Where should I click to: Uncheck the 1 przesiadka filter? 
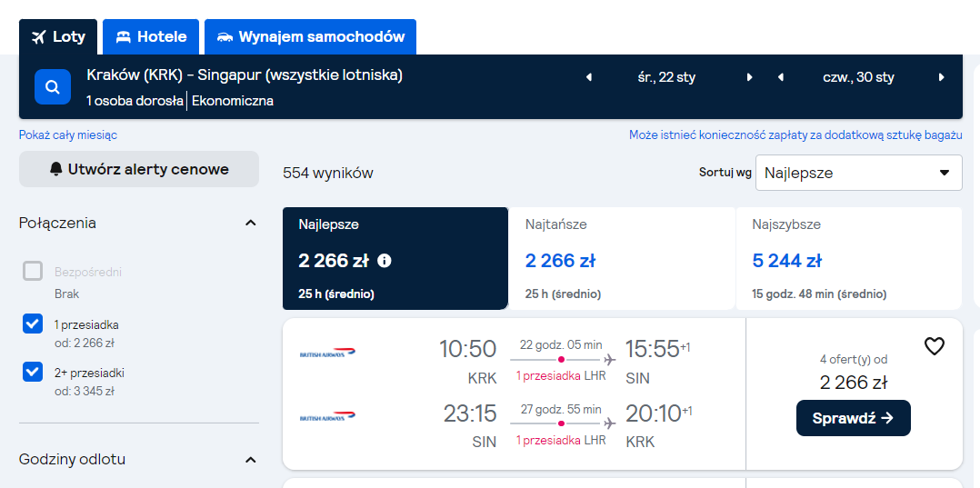click(x=33, y=324)
